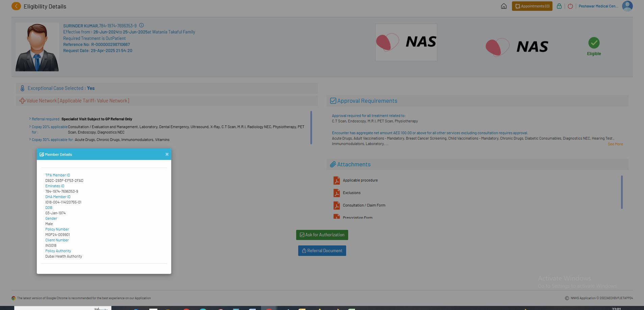Open Consultation / Claim Form PDF icon
The width and height of the screenshot is (644, 310).
(x=337, y=206)
